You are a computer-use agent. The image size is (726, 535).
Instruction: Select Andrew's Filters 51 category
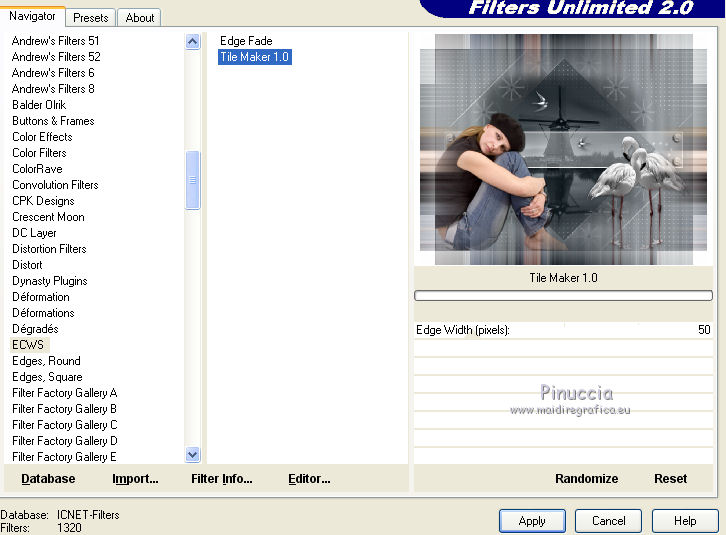coord(56,41)
